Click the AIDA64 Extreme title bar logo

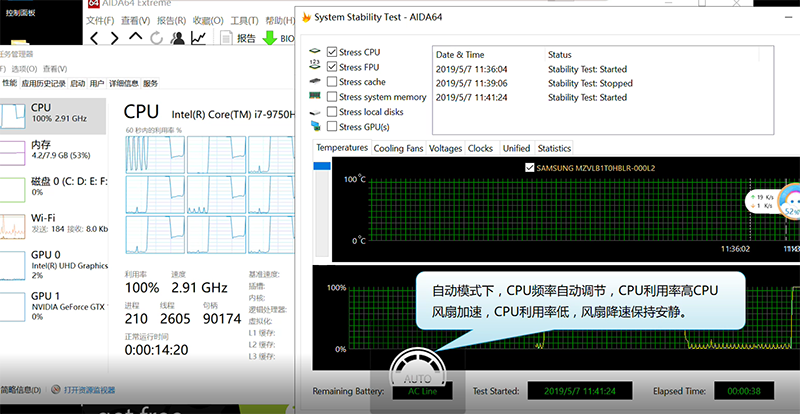point(93,4)
